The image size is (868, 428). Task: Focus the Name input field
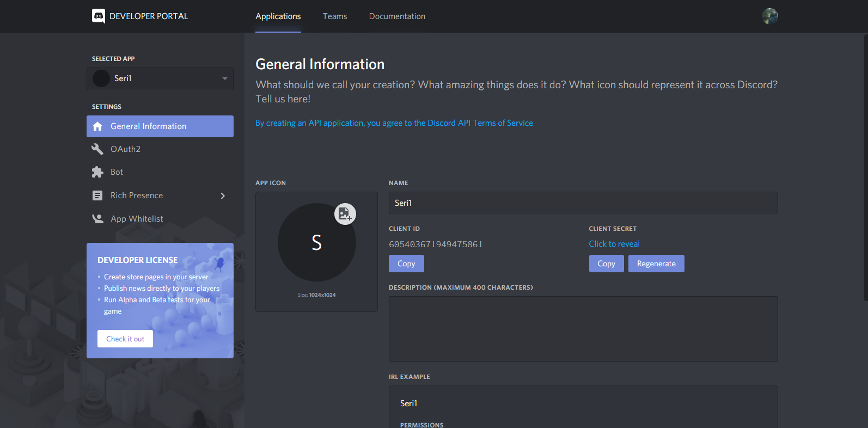tap(583, 203)
